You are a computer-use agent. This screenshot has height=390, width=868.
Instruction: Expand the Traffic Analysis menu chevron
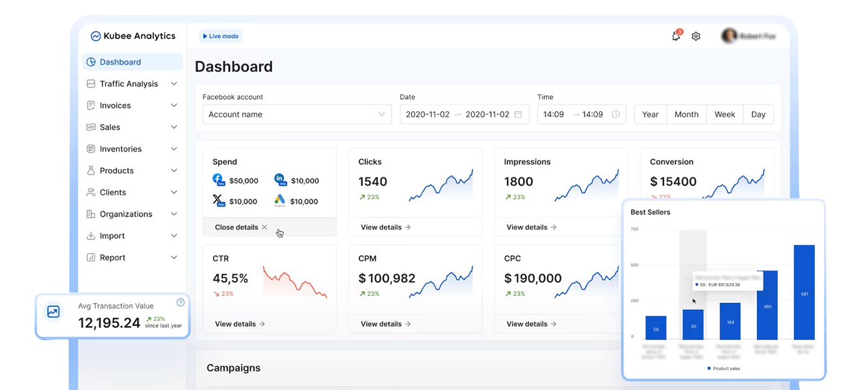[174, 84]
